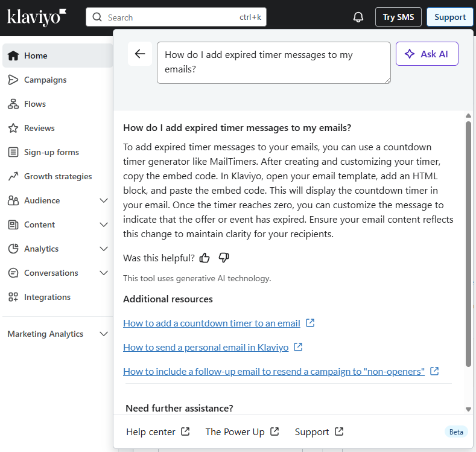Click the Integrations grid icon
This screenshot has width=476, height=452.
(x=13, y=297)
